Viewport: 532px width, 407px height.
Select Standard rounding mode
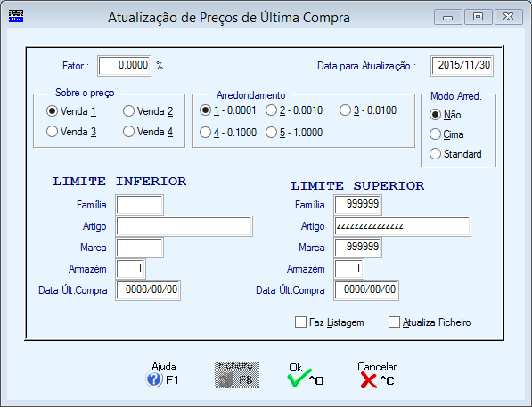point(435,154)
